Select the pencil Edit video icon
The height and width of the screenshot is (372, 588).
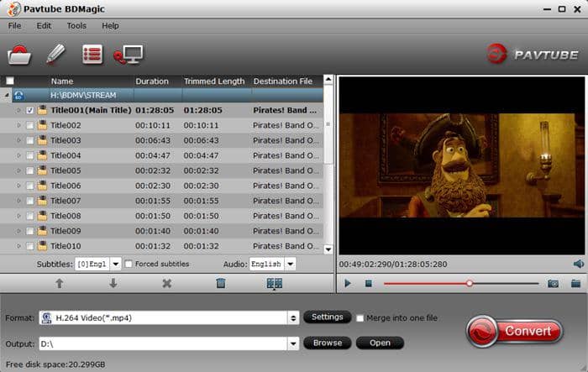tap(55, 54)
